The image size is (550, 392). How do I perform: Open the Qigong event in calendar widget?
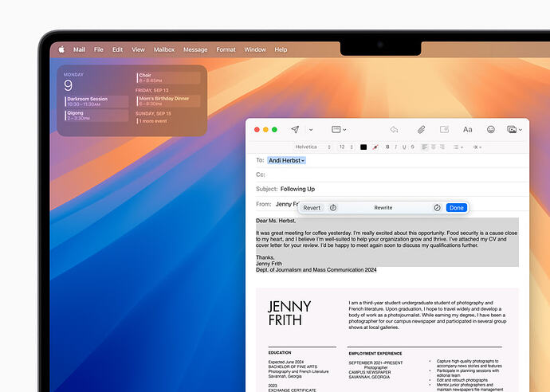(96, 116)
